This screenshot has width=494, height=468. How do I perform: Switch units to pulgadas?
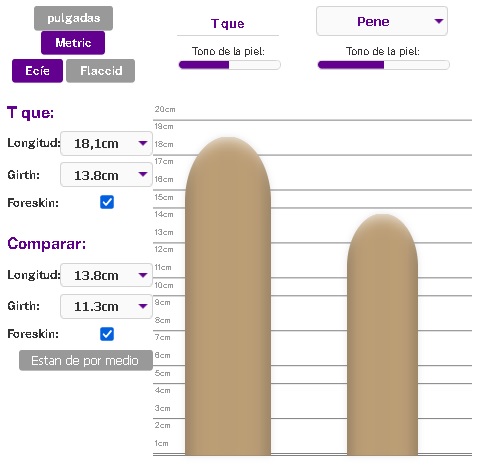click(x=73, y=18)
